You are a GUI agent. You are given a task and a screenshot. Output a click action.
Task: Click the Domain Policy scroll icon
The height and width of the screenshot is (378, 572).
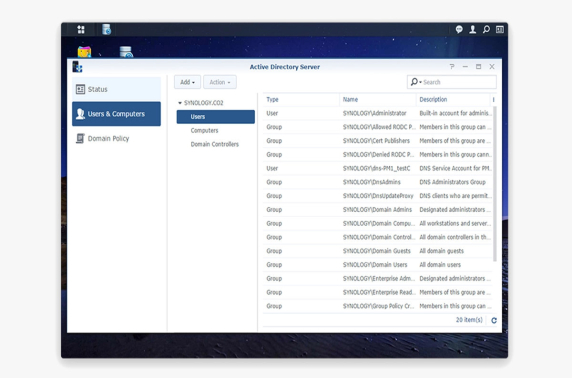point(80,138)
